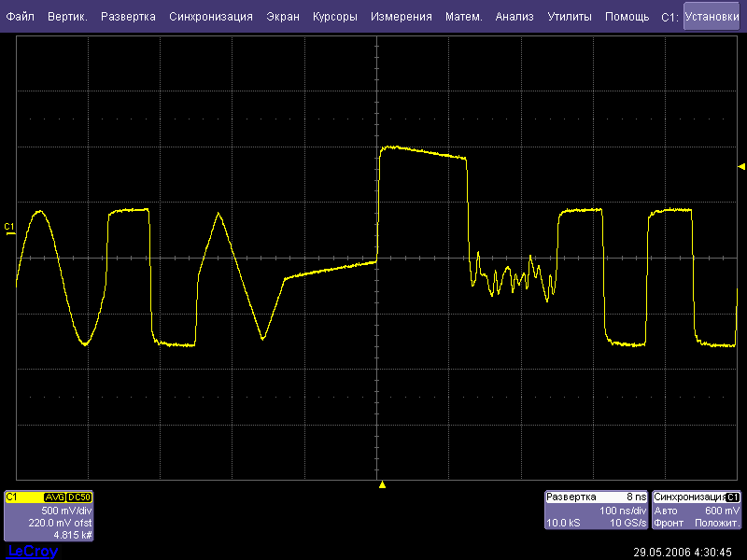Open the C1 channel descriptor box
747x560 pixels.
[49, 516]
